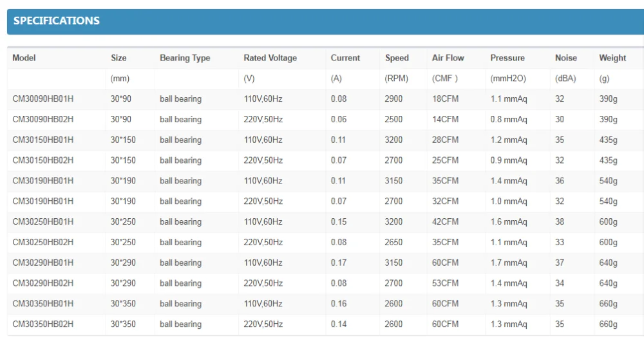Select the 0.17 current value cell

pos(338,263)
